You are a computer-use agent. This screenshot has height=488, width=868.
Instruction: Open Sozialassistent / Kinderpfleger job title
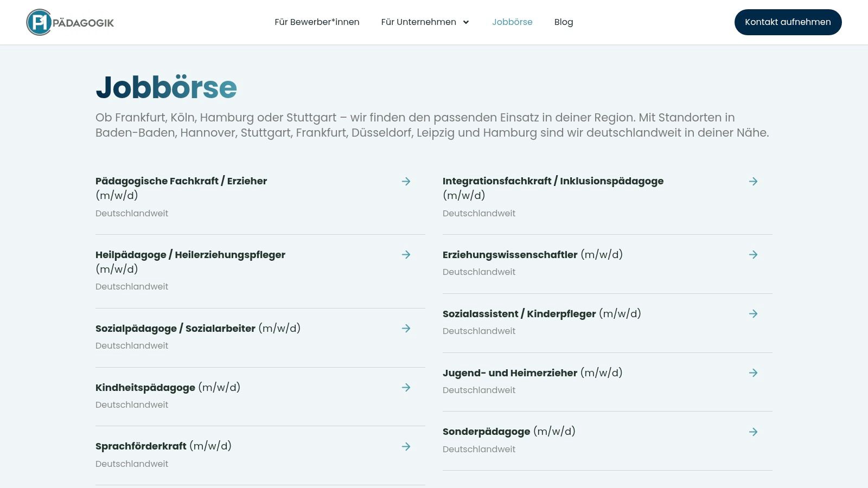542,313
